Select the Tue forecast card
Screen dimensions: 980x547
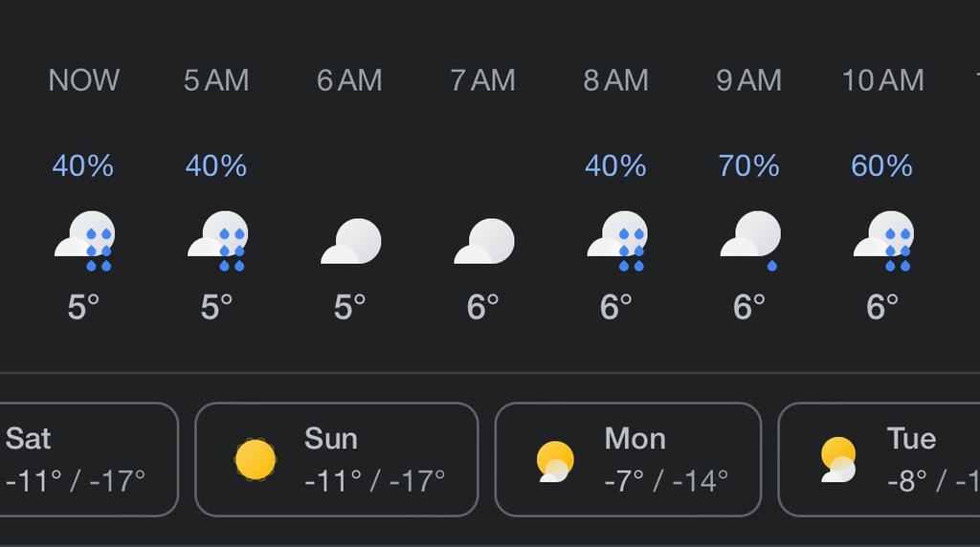click(x=880, y=459)
